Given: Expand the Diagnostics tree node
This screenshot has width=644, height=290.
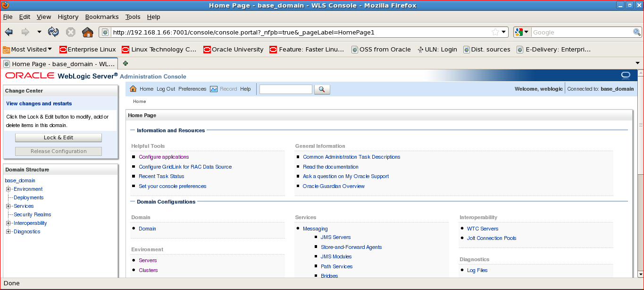Looking at the screenshot, I should [x=8, y=231].
